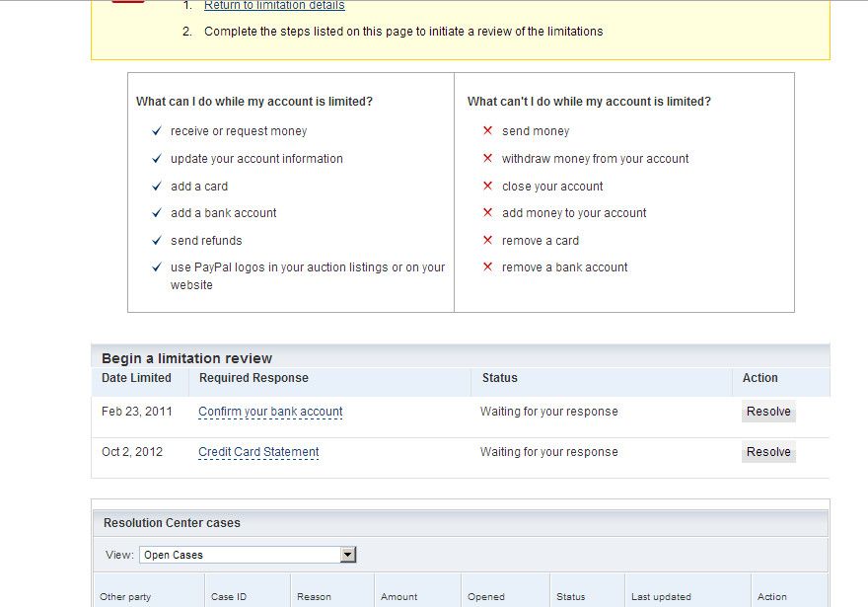Click the dropdown arrow beside Open Cases
The height and width of the screenshot is (607, 868).
point(347,555)
